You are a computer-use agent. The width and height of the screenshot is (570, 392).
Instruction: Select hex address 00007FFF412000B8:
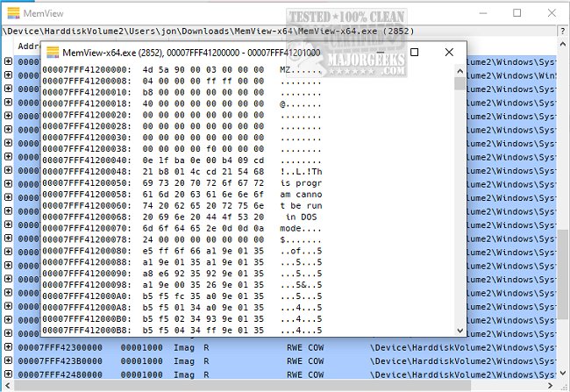87,331
